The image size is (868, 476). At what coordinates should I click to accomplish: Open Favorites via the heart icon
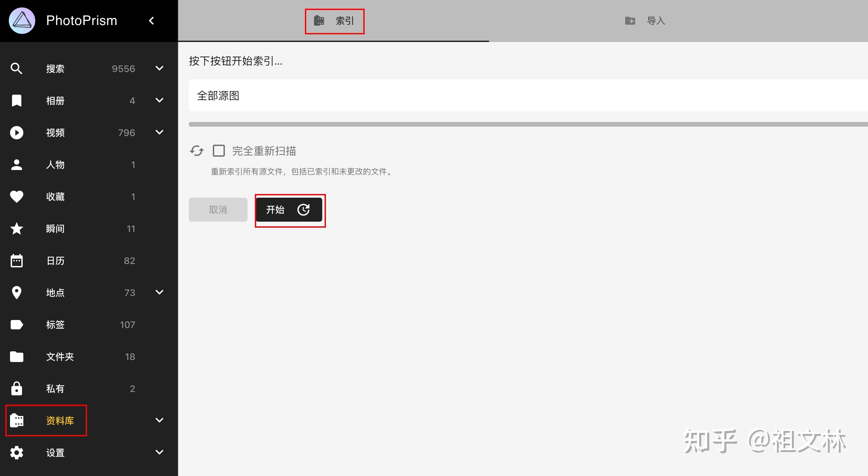(16, 197)
